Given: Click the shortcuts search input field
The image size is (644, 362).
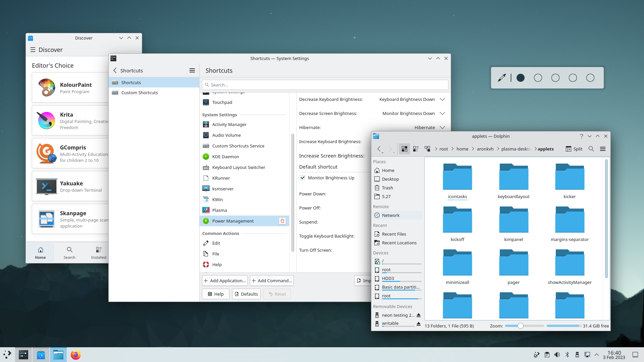Looking at the screenshot, I should 325,84.
